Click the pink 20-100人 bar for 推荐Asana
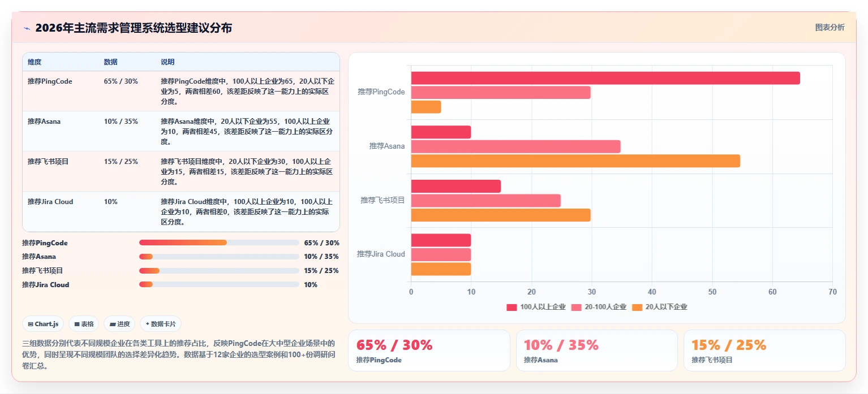Viewport: 868px width, 394px height. (516, 146)
